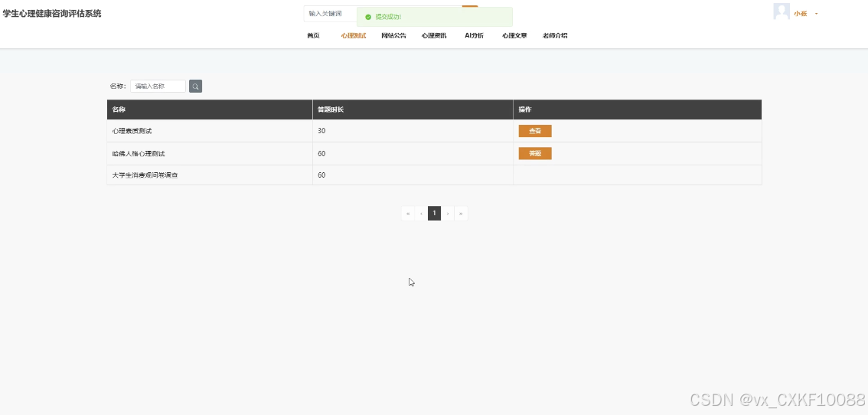This screenshot has width=868, height=415.
Task: Open the 首页 nav item
Action: [313, 35]
